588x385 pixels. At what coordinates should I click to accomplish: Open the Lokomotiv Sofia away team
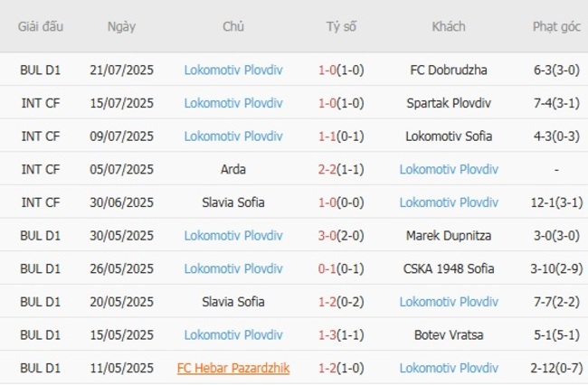pyautogui.click(x=449, y=136)
